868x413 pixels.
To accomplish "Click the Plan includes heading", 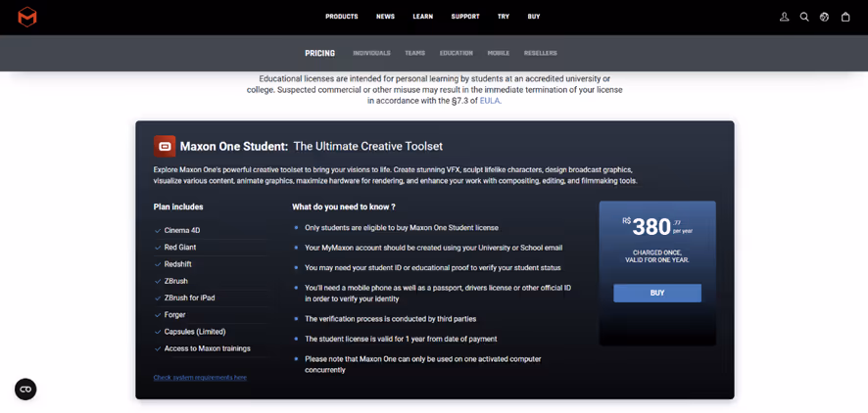I will (x=178, y=206).
